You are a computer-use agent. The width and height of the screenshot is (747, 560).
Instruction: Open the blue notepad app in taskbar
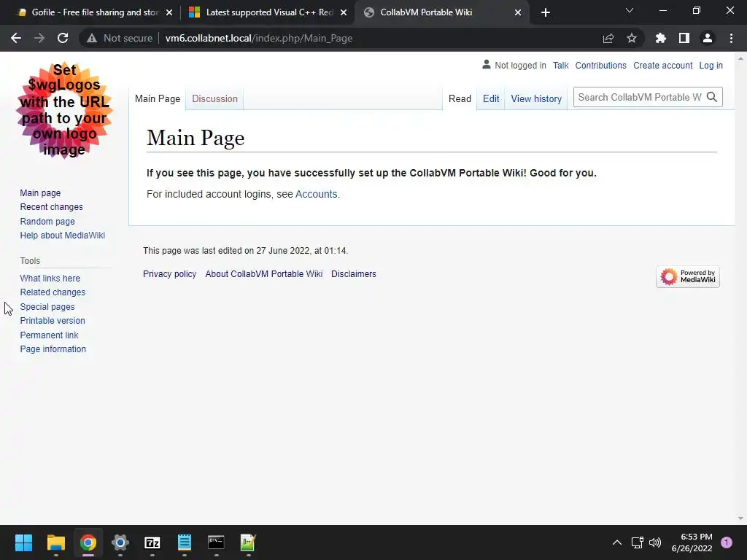tap(185, 542)
